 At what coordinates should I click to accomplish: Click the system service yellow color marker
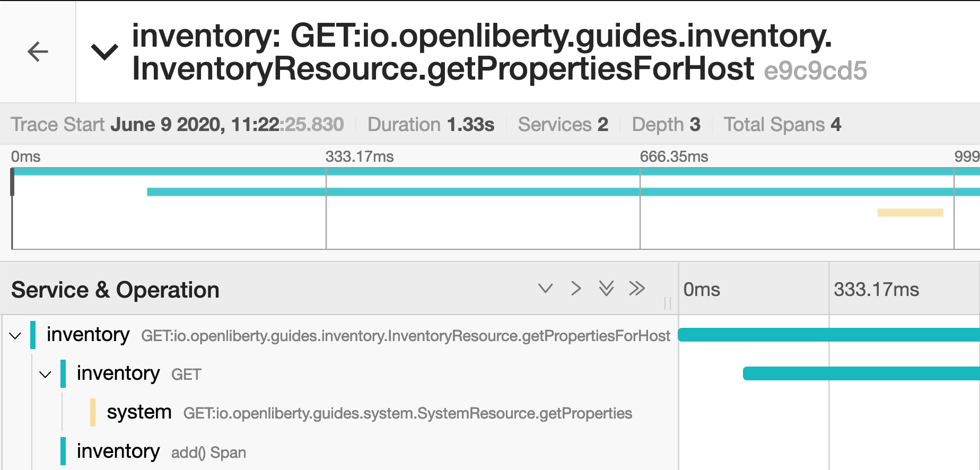(x=93, y=413)
